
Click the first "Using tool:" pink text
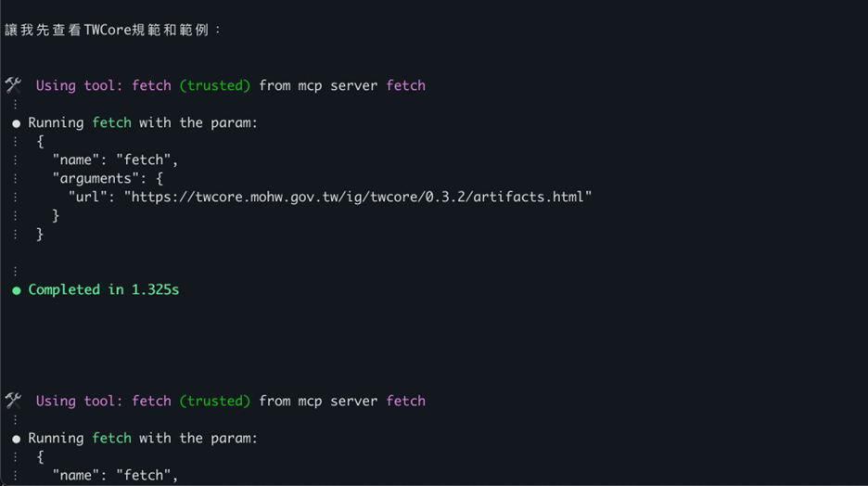click(x=81, y=85)
